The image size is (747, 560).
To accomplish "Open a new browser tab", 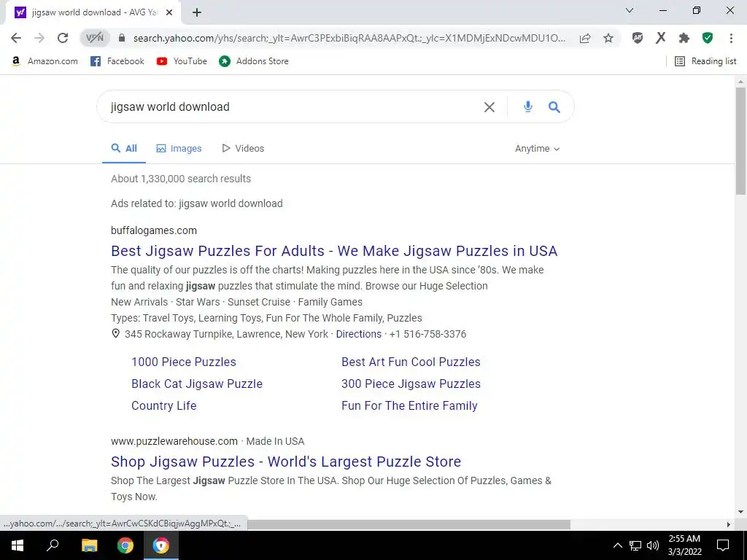I will (197, 13).
